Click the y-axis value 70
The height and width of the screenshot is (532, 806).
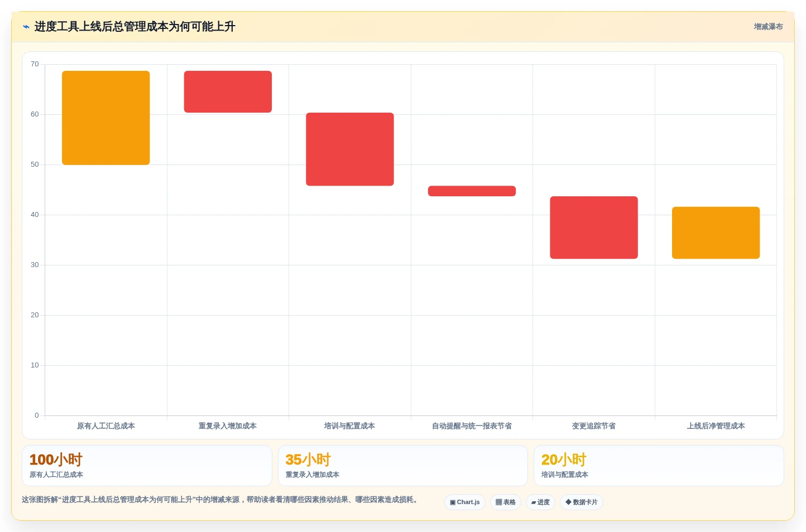(35, 64)
